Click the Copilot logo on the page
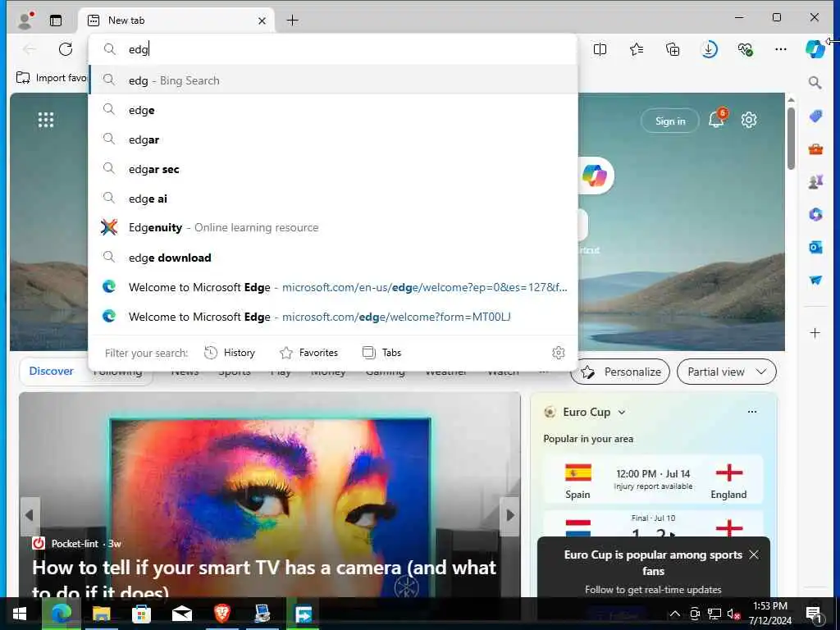The width and height of the screenshot is (840, 630). (595, 176)
